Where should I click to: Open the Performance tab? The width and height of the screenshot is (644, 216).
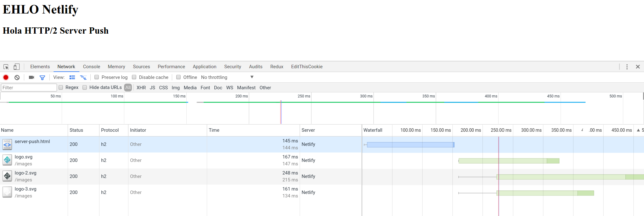point(171,67)
